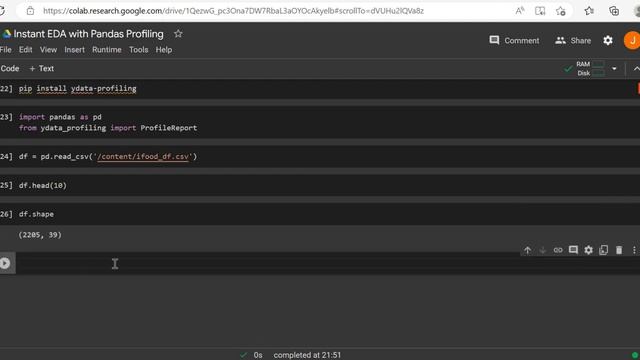
Task: Select the df.head(10) cell
Action: (42, 185)
